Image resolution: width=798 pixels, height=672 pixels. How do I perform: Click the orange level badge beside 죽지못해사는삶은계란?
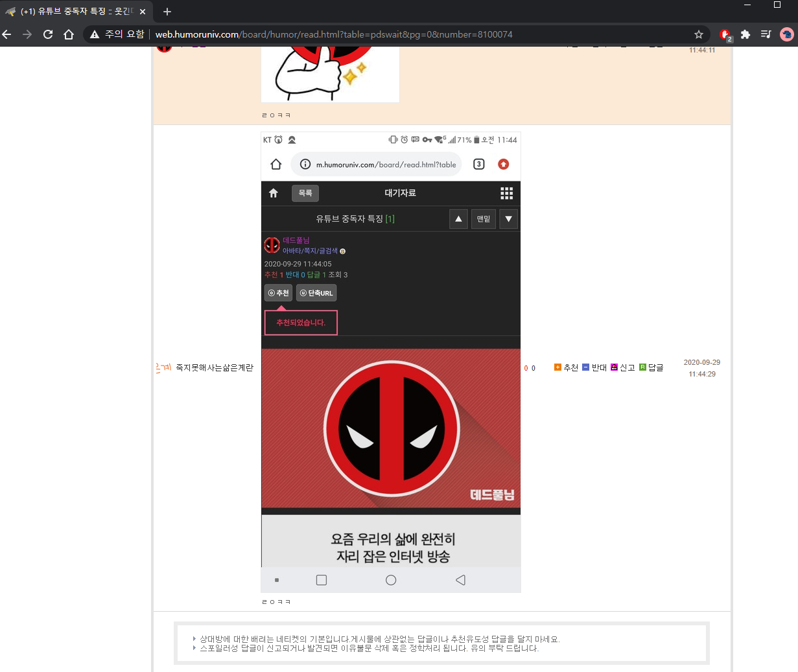[x=163, y=367]
